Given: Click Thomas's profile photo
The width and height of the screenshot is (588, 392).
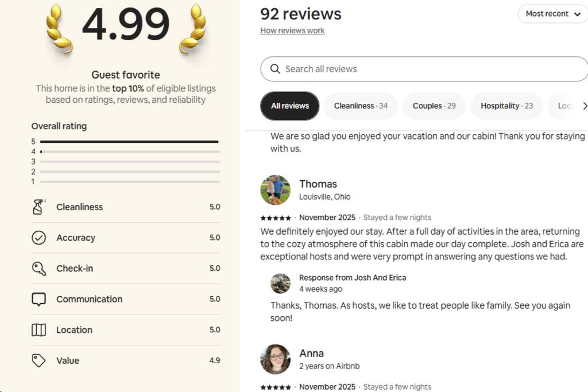Looking at the screenshot, I should 275,190.
